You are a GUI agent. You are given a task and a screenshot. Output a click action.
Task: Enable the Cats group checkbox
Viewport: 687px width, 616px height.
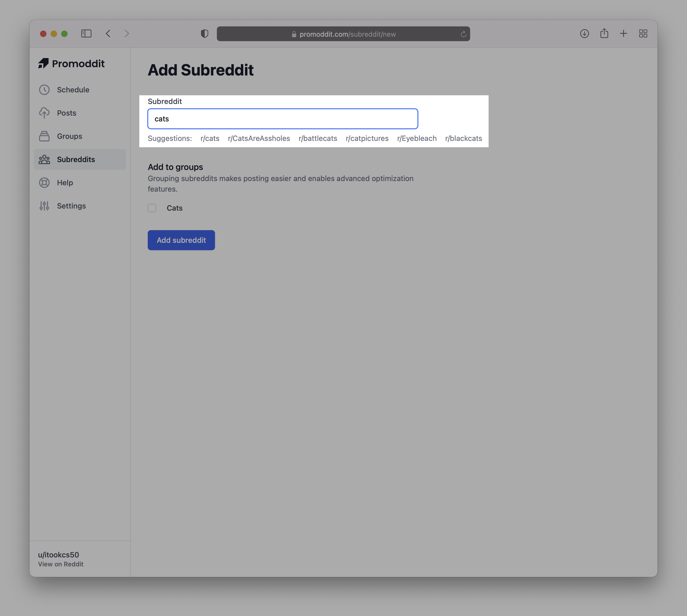coord(152,207)
